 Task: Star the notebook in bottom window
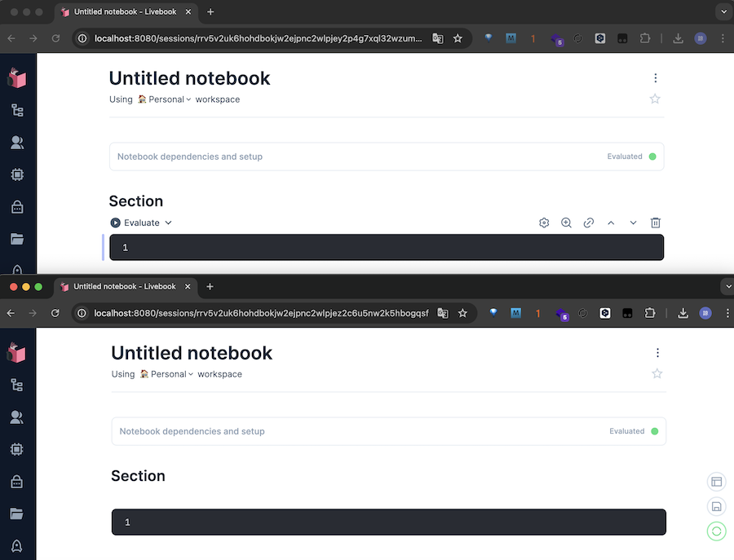(657, 373)
